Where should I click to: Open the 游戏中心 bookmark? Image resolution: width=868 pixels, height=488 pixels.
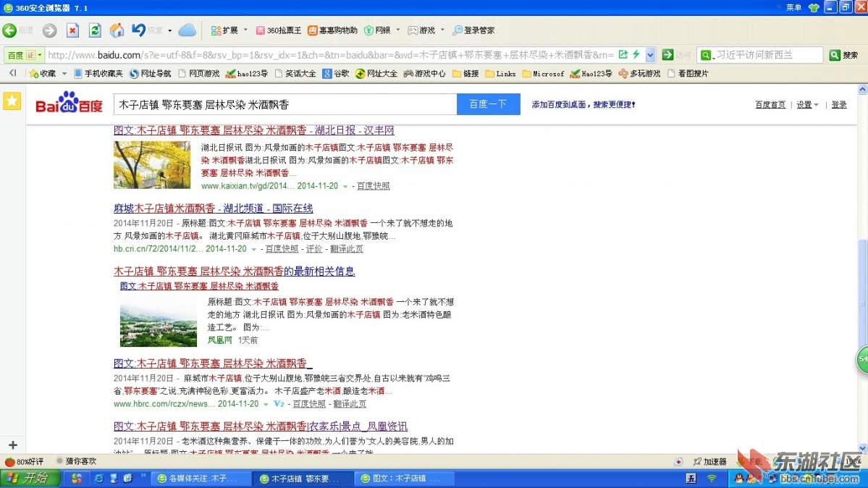tap(425, 73)
